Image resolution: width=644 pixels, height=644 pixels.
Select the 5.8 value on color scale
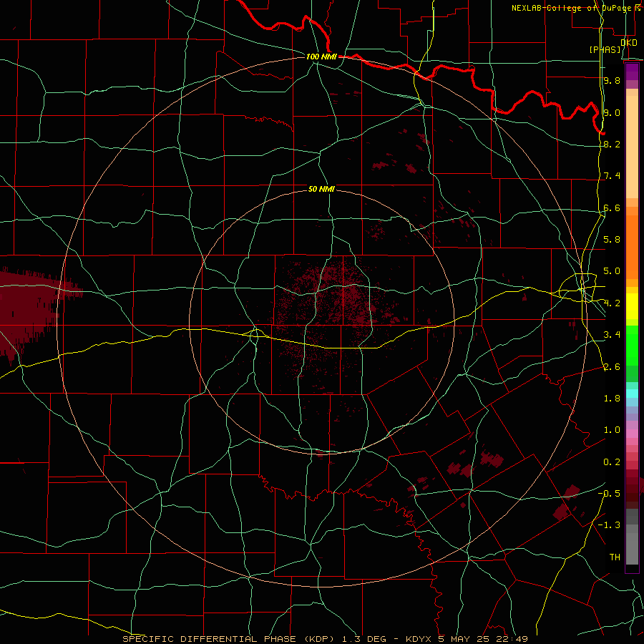click(x=612, y=240)
